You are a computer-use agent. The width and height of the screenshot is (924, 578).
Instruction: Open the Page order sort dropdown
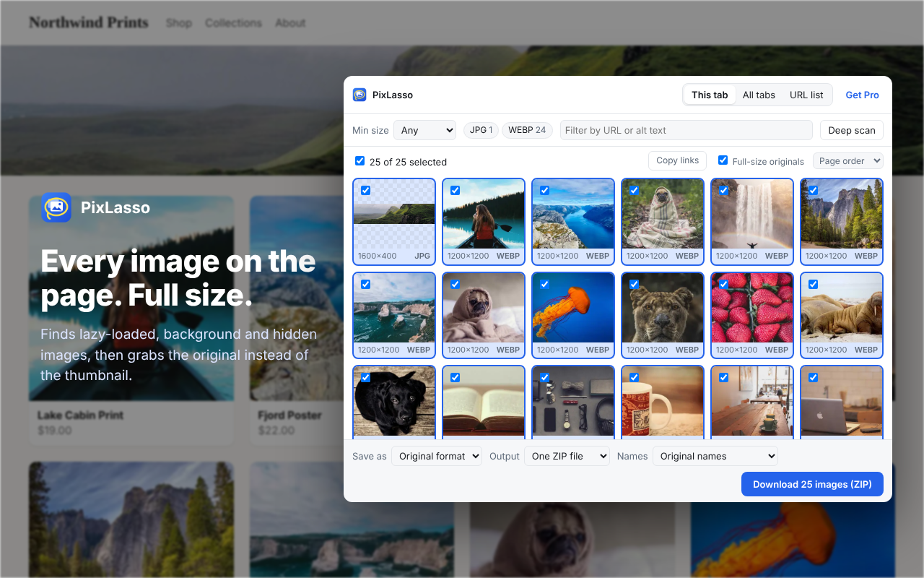click(x=848, y=160)
